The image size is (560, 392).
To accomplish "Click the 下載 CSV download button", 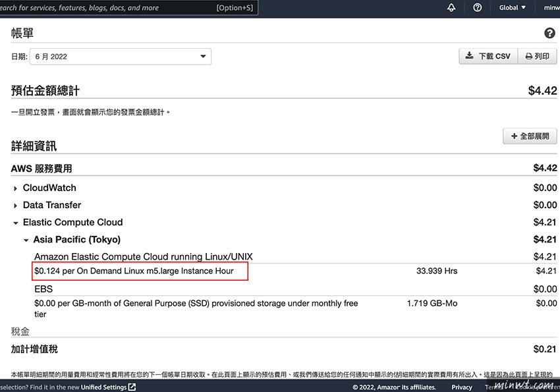I will [x=488, y=56].
